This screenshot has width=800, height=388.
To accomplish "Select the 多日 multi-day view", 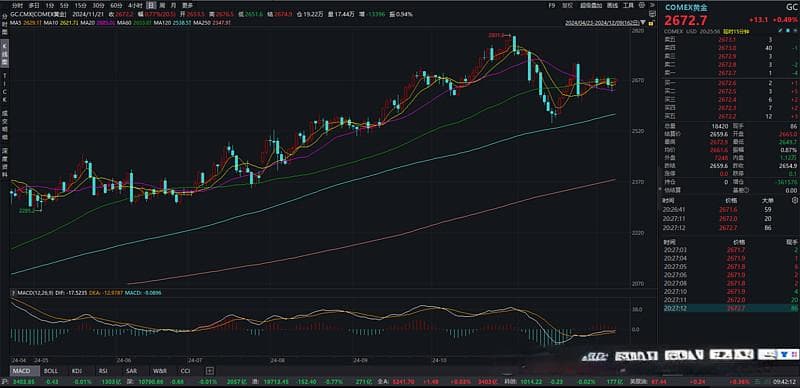I will [34, 5].
